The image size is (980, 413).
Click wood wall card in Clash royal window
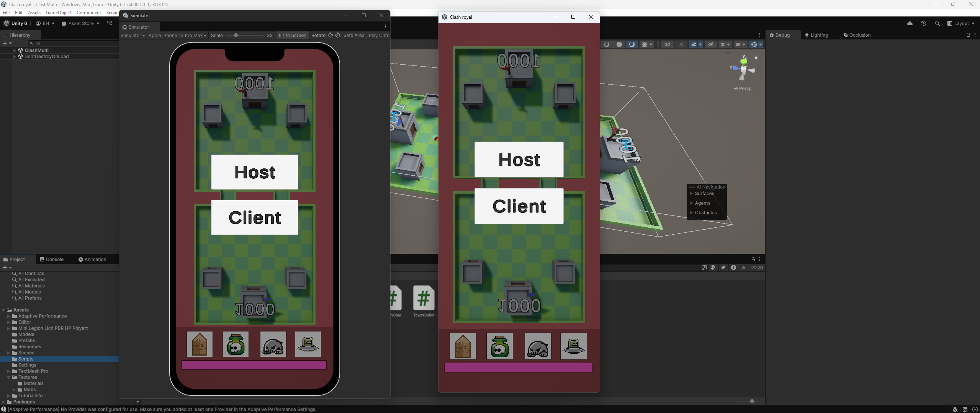click(x=463, y=346)
